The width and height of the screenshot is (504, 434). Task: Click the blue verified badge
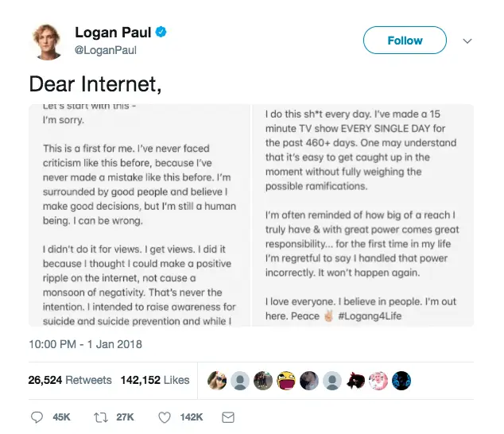point(161,33)
